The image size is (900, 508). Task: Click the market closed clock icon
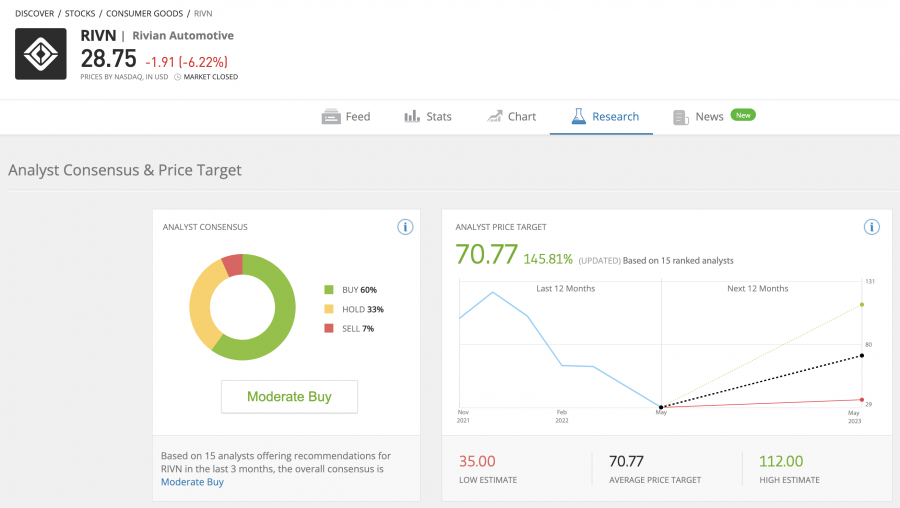[x=177, y=77]
